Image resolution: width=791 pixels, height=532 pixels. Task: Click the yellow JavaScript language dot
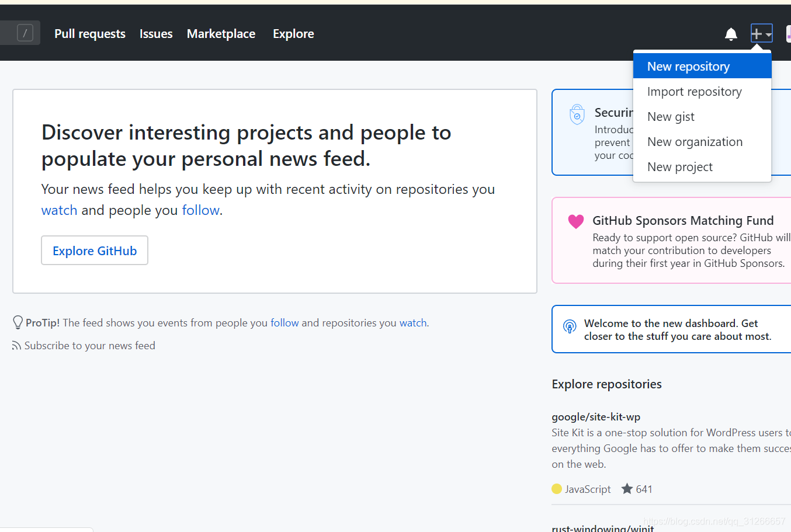[x=557, y=489]
